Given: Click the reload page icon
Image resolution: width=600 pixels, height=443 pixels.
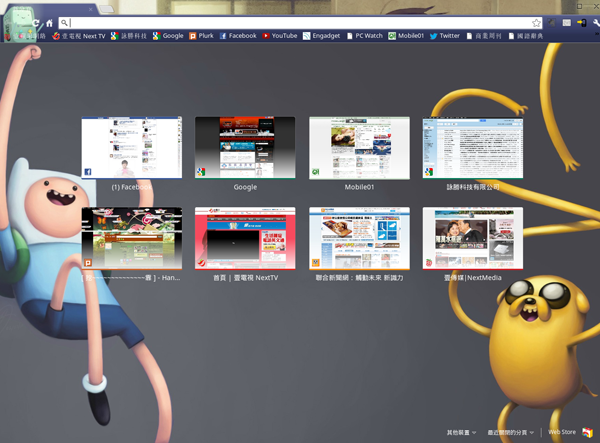Looking at the screenshot, I should click(x=36, y=23).
